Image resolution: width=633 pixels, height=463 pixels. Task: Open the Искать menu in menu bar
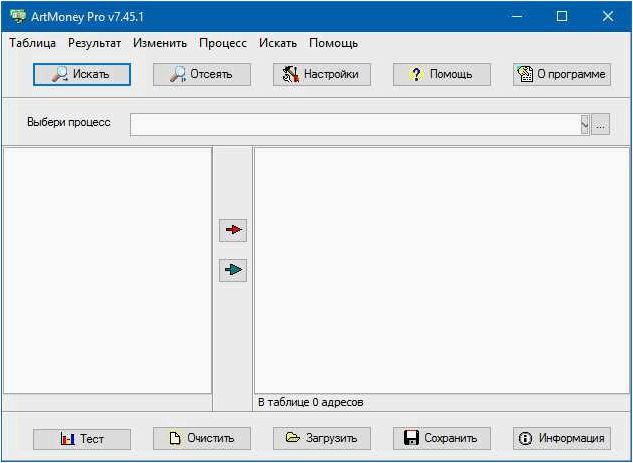[x=278, y=43]
